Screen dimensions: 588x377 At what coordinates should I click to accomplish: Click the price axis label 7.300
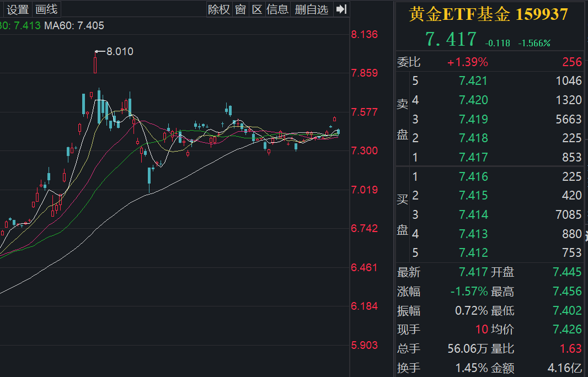[364, 150]
